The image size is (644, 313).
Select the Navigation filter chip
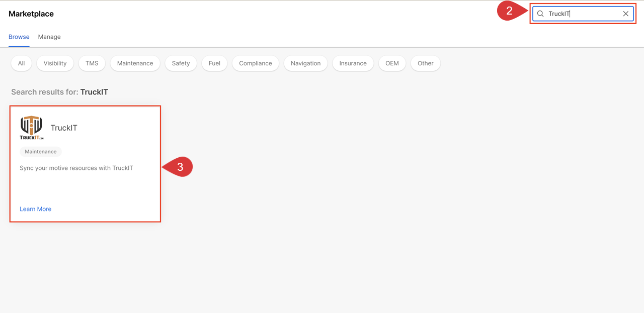(x=305, y=63)
